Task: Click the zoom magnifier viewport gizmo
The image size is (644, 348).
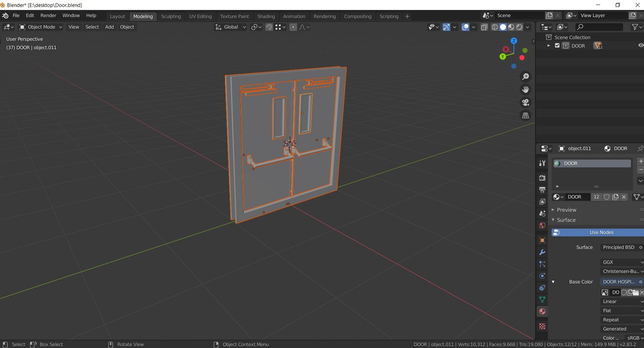Action: [x=526, y=77]
